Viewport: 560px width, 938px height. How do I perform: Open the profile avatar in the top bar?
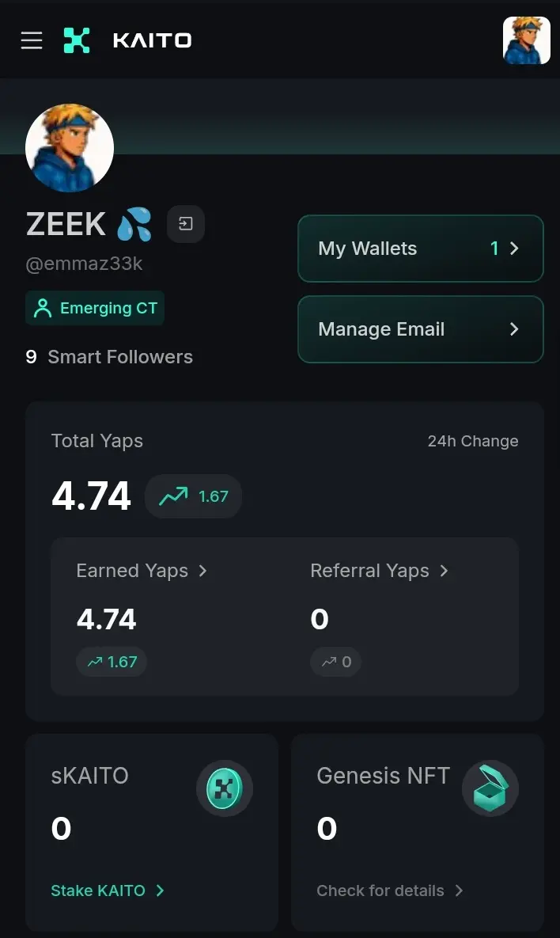tap(527, 40)
